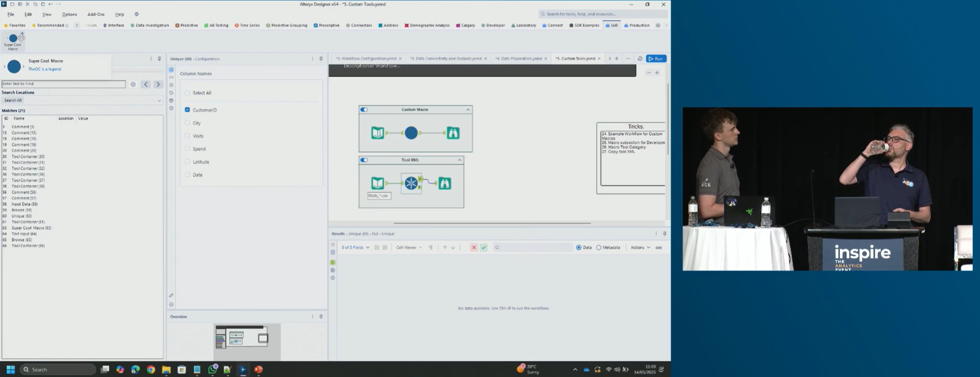Select Browse tool in Tool XML container
This screenshot has width=980, height=377.
[444, 183]
